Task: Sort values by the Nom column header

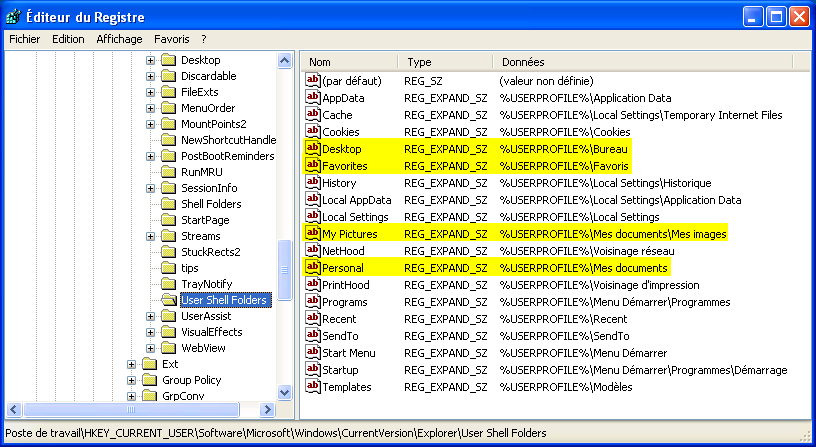Action: (349, 62)
